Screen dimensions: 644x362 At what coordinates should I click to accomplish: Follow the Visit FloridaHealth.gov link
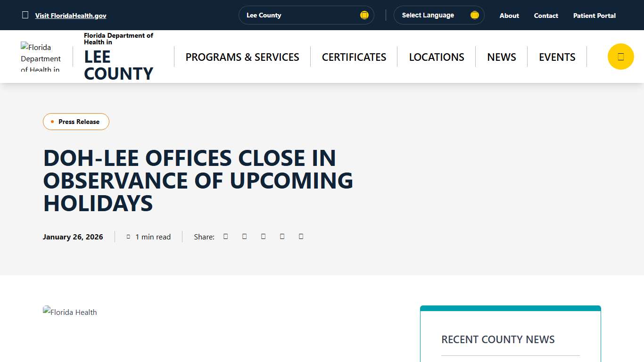coord(70,15)
